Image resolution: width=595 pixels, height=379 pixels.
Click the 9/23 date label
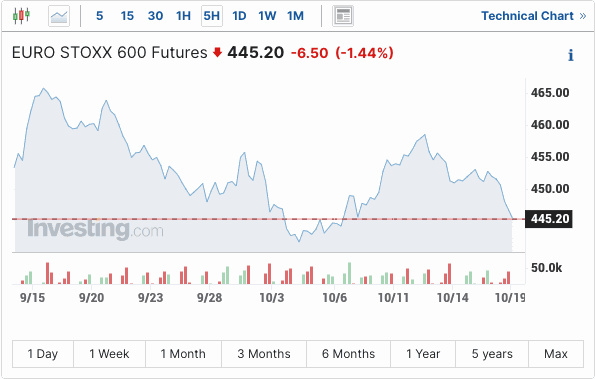click(151, 298)
